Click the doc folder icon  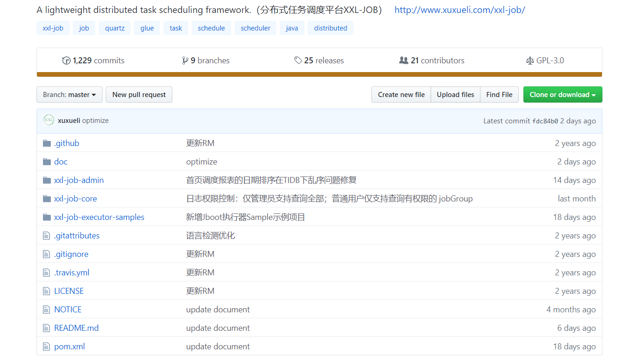tap(47, 162)
